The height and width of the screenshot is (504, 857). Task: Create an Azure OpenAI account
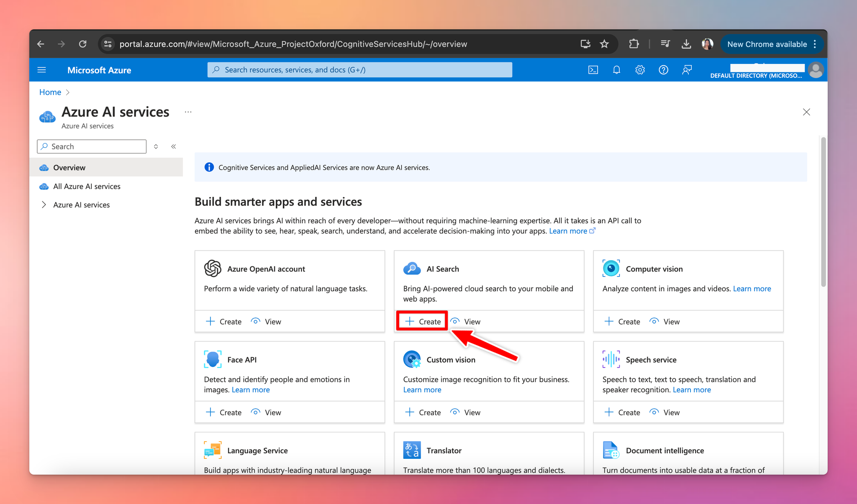(224, 321)
